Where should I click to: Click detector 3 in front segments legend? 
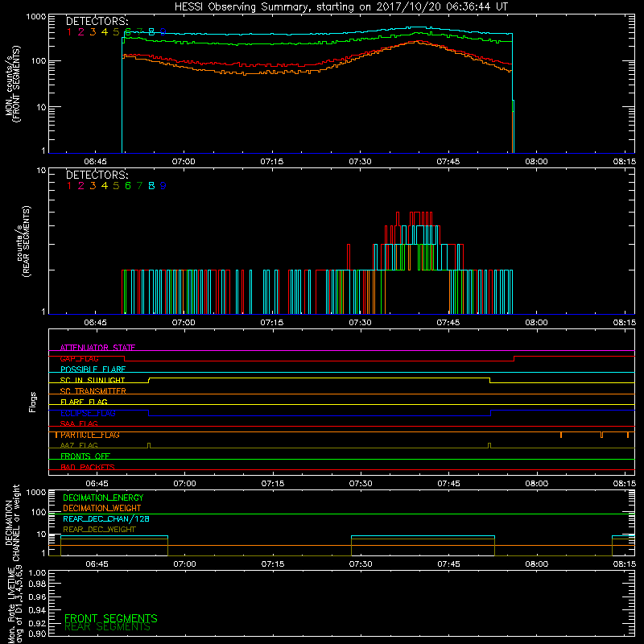[x=93, y=31]
